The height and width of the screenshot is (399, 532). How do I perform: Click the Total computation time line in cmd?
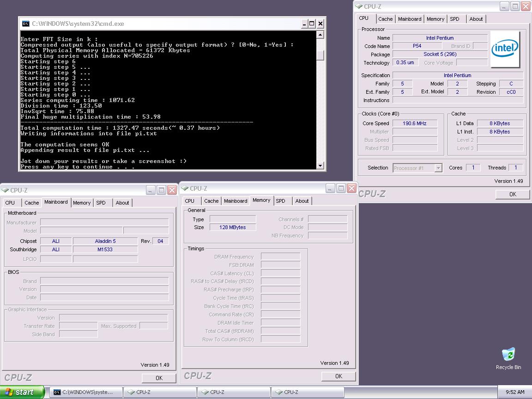click(x=120, y=128)
